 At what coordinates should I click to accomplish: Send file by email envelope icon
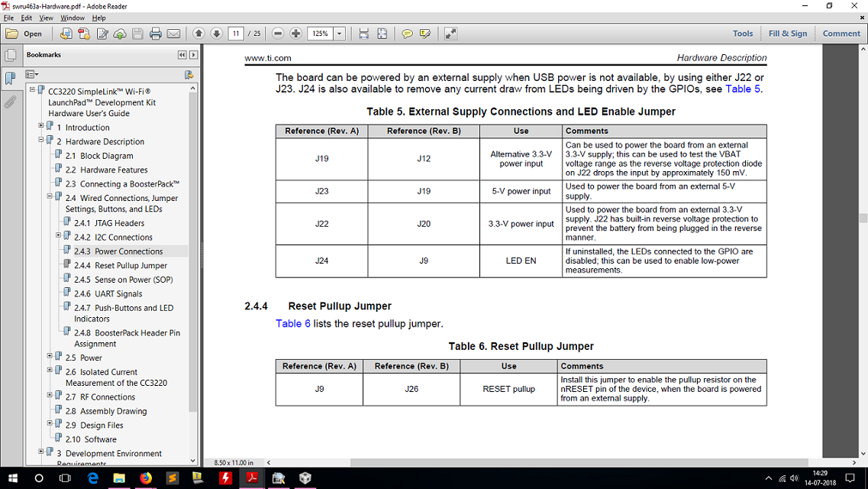[173, 34]
